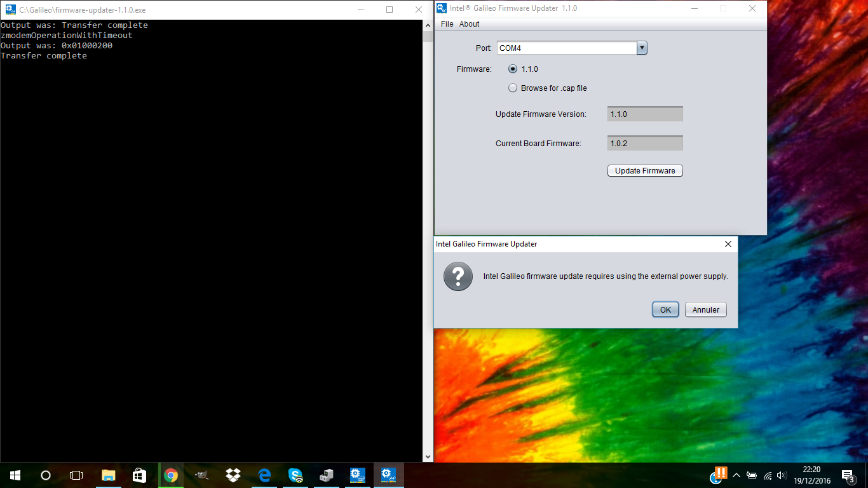
Task: Show hidden system tray icons
Action: [736, 475]
